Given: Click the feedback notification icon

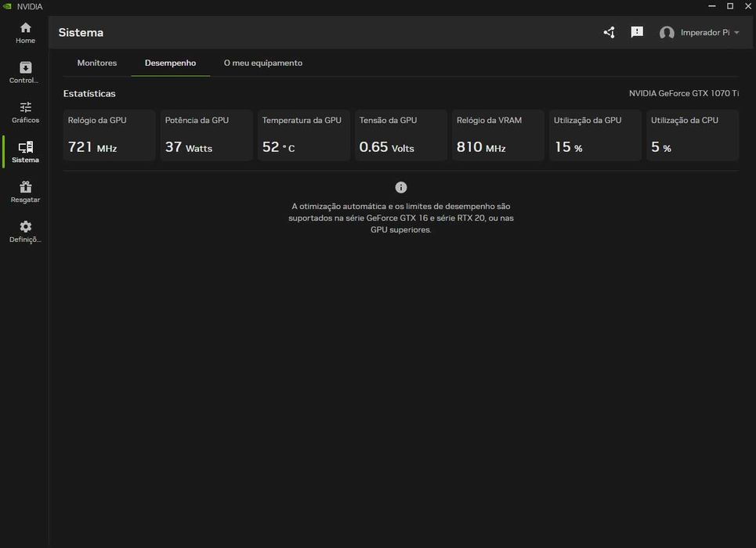Looking at the screenshot, I should tap(637, 32).
